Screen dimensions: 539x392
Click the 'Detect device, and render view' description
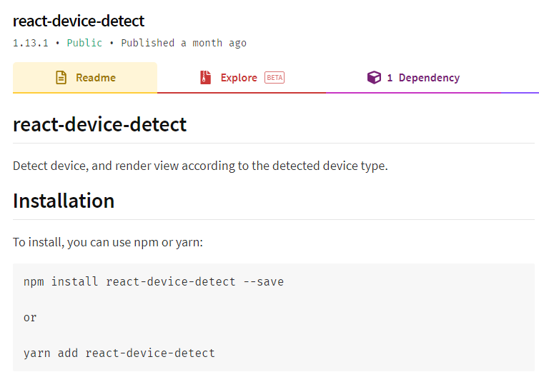pos(200,166)
